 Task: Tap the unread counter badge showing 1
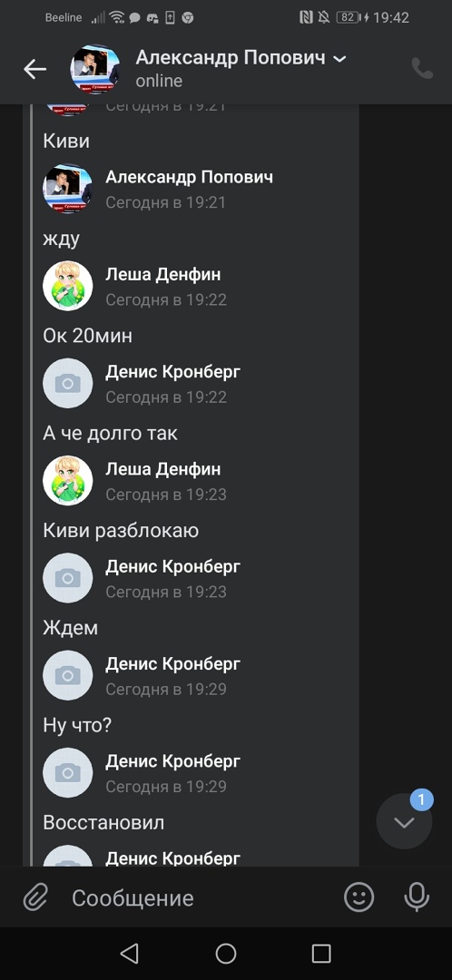(x=421, y=799)
